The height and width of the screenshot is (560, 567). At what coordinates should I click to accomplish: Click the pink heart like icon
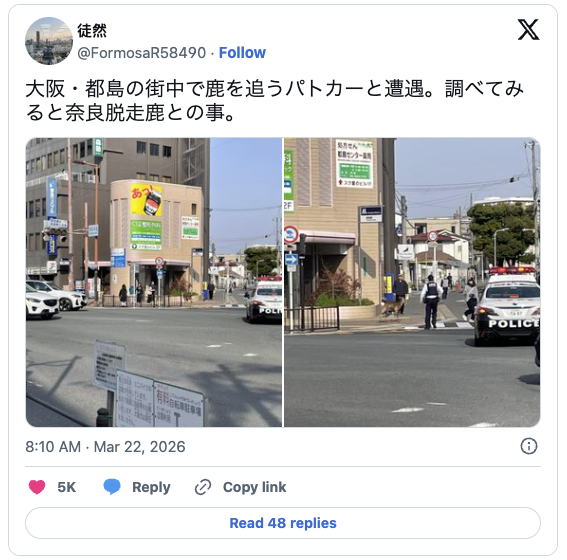point(37,487)
